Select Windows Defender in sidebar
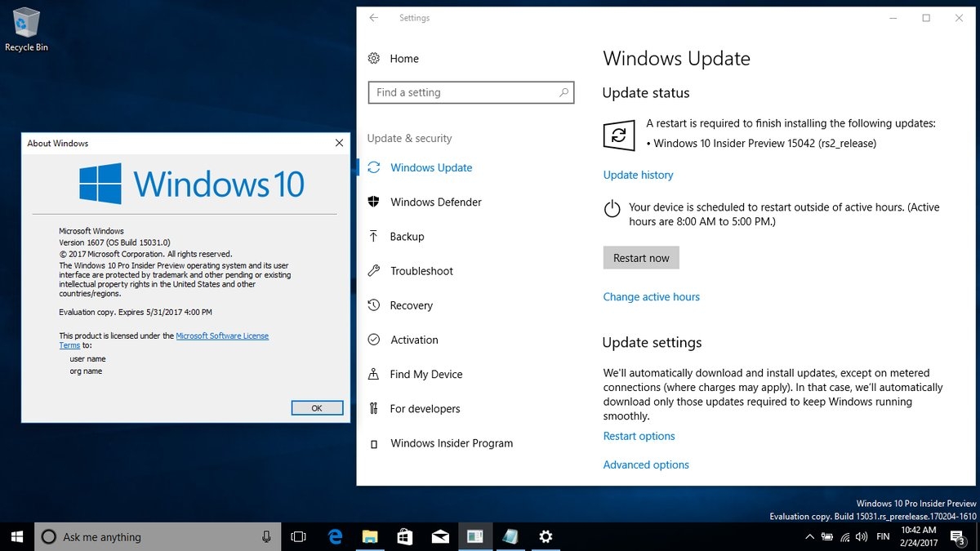This screenshot has height=551, width=980. click(x=436, y=202)
